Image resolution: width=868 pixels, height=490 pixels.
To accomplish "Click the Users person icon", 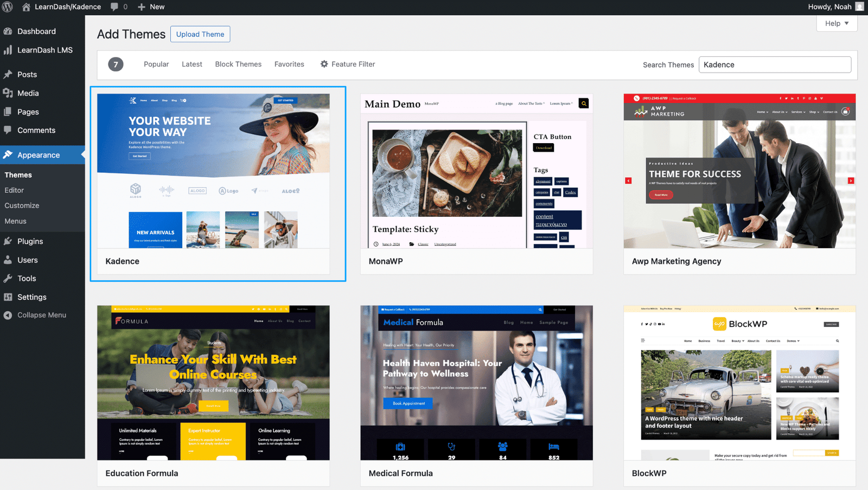I will coord(8,260).
